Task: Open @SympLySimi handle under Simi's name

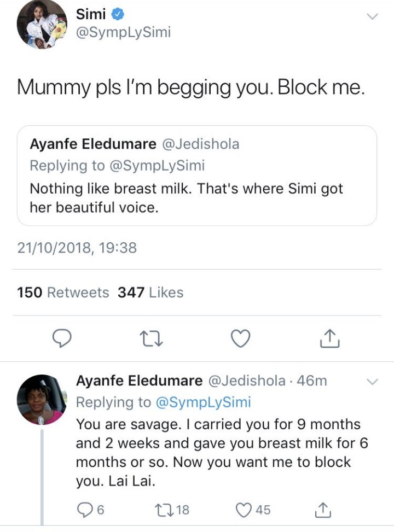Action: point(123,33)
